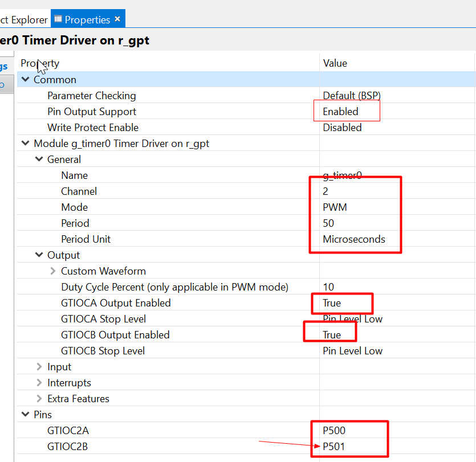Expand the Interrupts group

click(x=39, y=383)
